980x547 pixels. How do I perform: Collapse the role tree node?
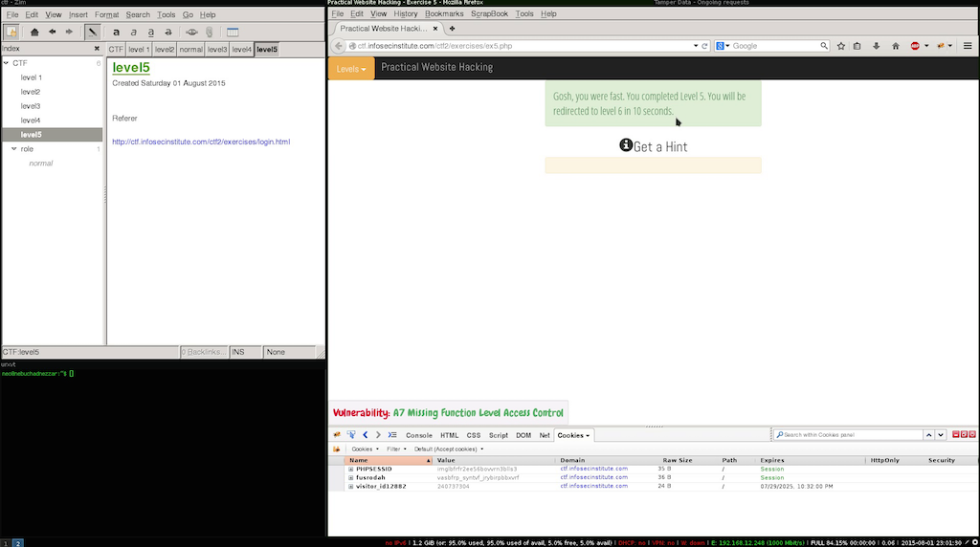[13, 148]
